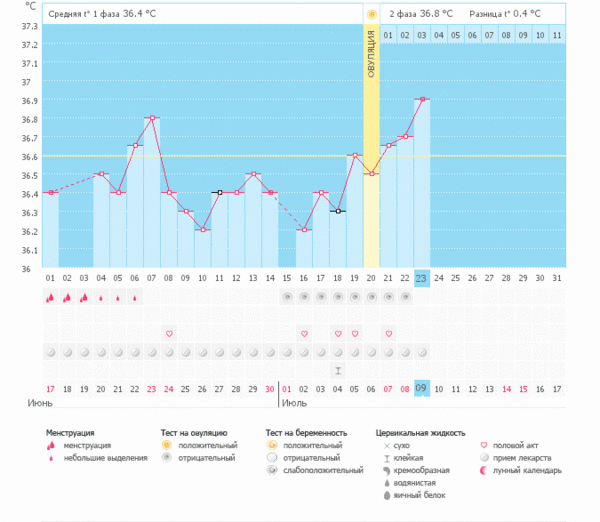The height and width of the screenshot is (522, 600).
Task: Click the weakly positive pregnancy test legend icon
Action: 273,470
